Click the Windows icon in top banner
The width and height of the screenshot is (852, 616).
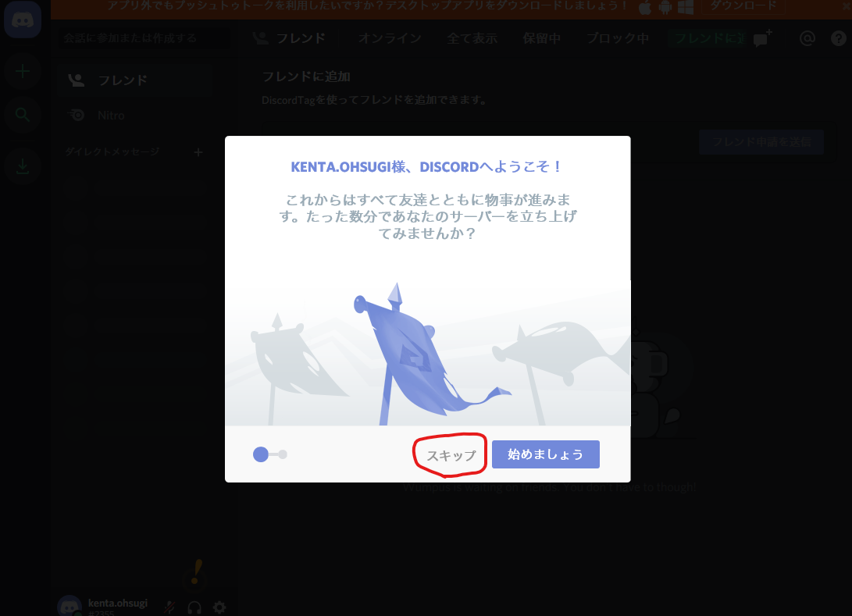(x=686, y=8)
